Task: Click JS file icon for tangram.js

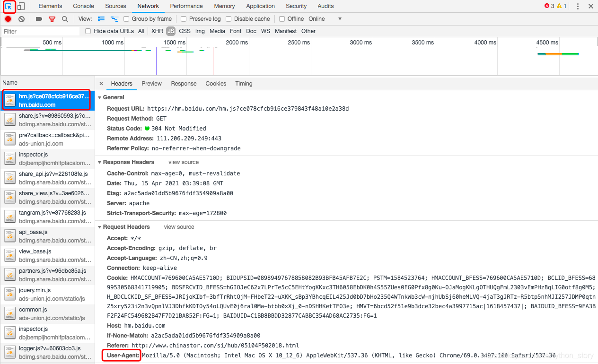Action: tap(10, 217)
